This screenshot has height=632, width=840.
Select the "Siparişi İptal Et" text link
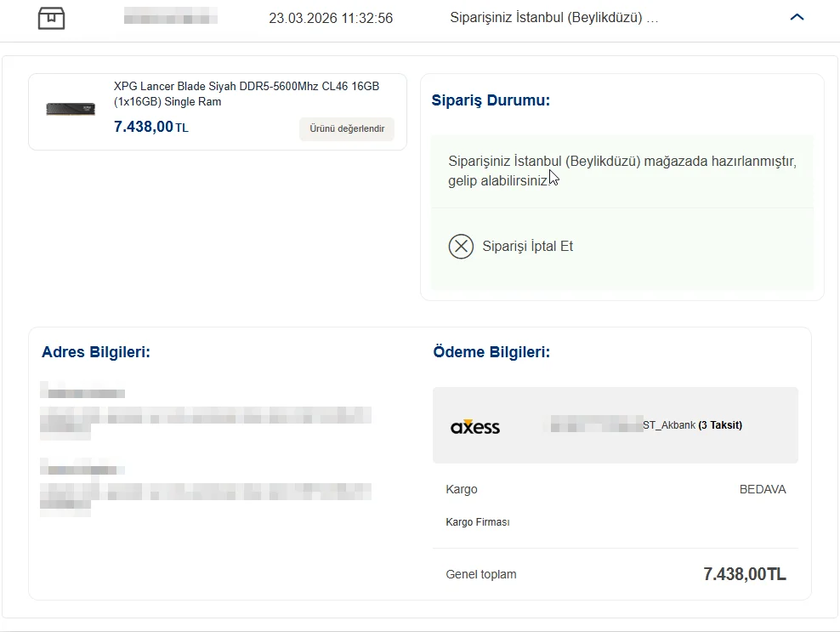coord(527,247)
